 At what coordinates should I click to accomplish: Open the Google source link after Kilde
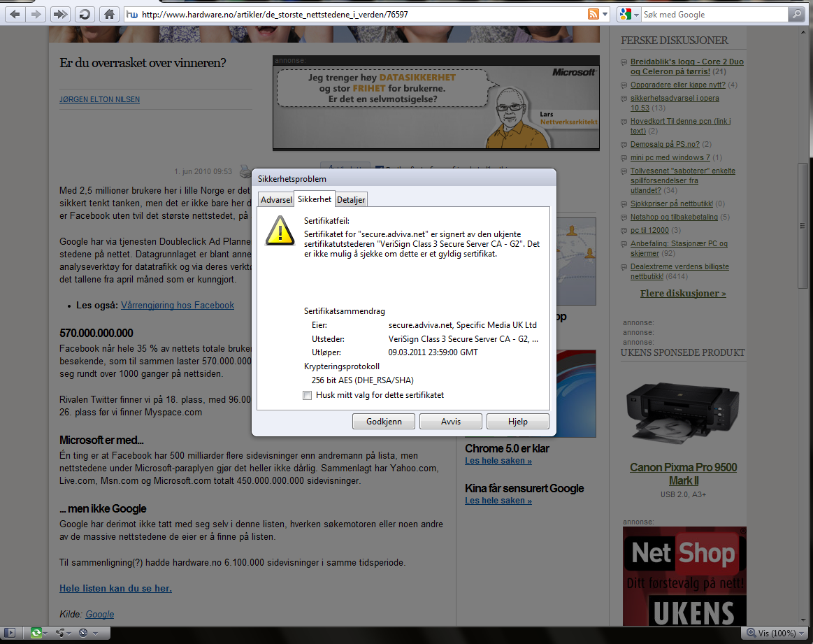coord(99,614)
